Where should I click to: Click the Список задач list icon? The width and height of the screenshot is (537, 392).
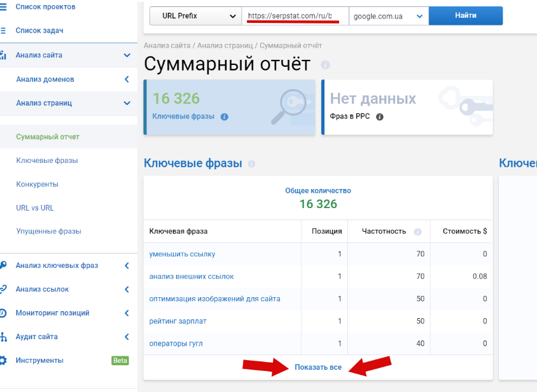click(x=3, y=31)
